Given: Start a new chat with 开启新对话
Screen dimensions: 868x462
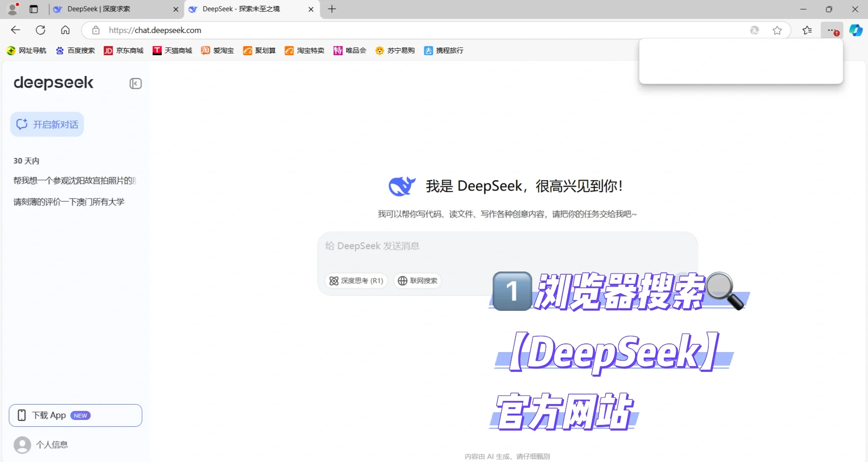Looking at the screenshot, I should point(47,124).
